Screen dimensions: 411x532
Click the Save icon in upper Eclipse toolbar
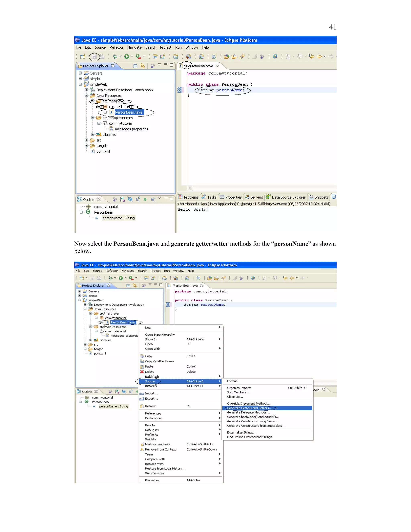(94, 57)
